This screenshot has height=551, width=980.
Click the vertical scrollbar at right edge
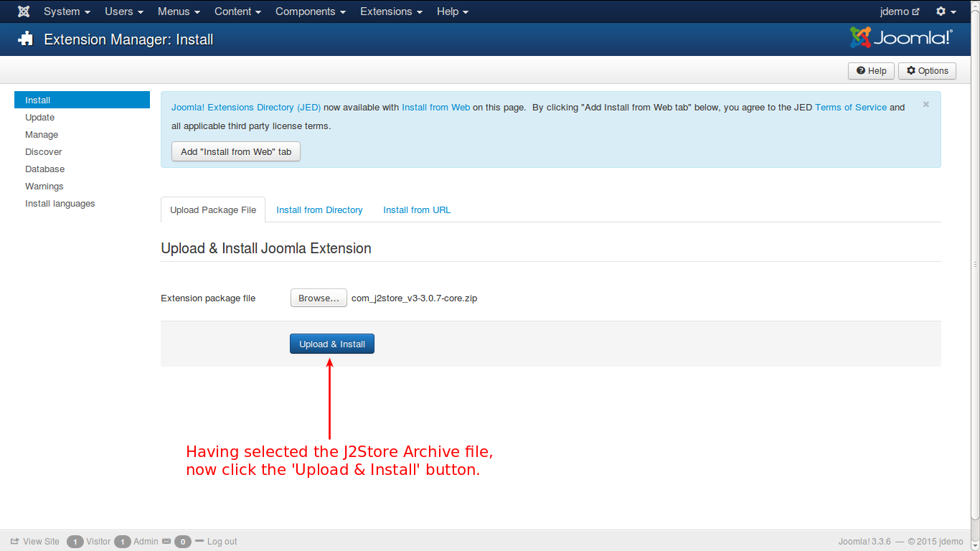click(x=975, y=264)
